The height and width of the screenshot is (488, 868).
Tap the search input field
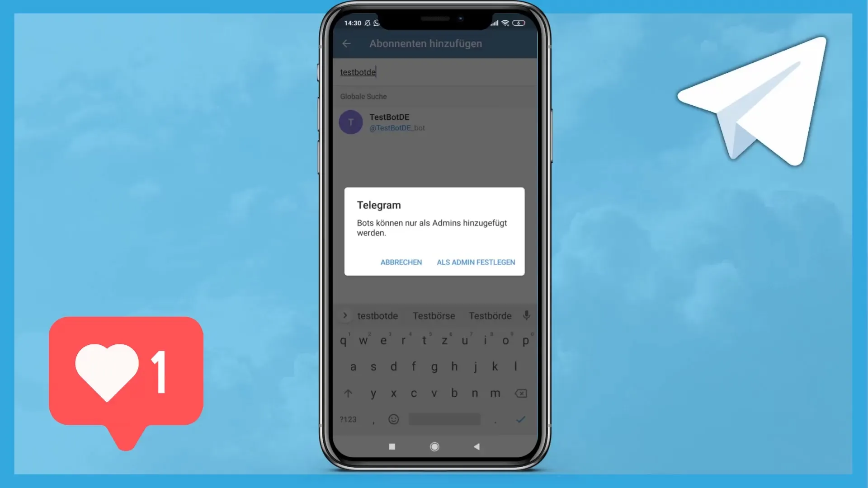point(434,72)
